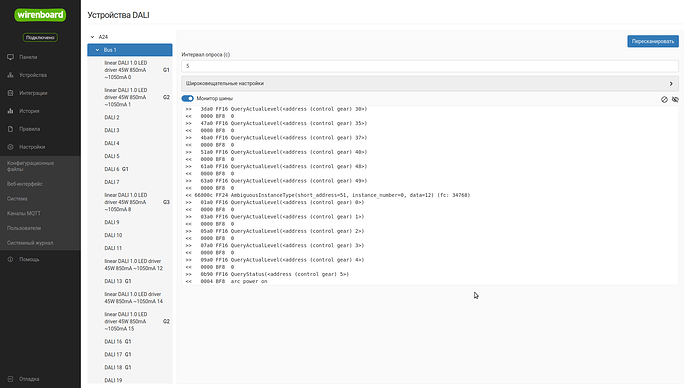
Task: Open Устройства devices icon in sidebar
Action: coord(11,75)
